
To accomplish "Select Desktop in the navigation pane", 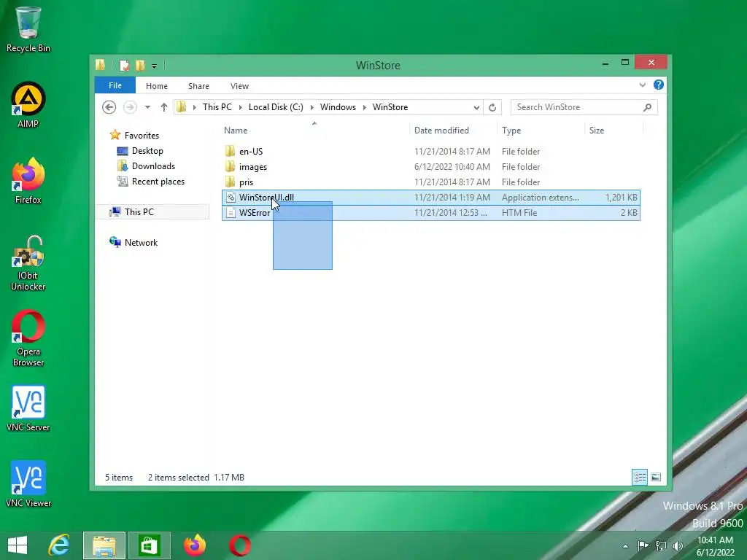I will pyautogui.click(x=147, y=151).
